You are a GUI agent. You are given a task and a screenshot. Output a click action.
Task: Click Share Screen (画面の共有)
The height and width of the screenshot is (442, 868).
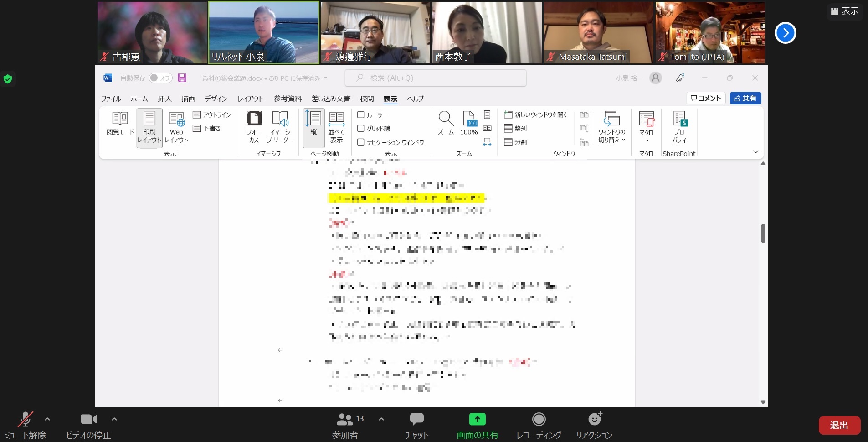477,426
